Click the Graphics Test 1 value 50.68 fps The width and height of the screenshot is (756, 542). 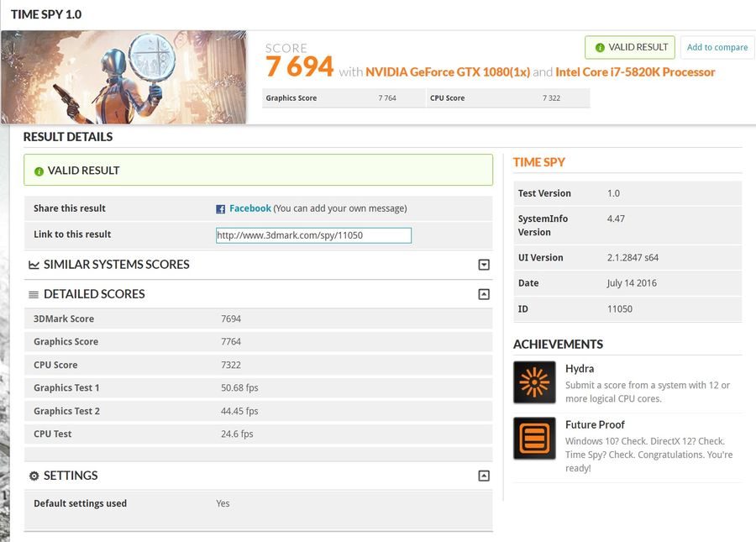239,387
